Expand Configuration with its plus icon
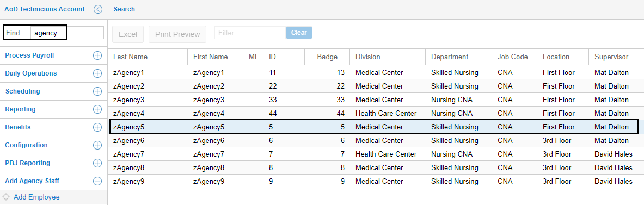The width and height of the screenshot is (644, 205). (97, 145)
